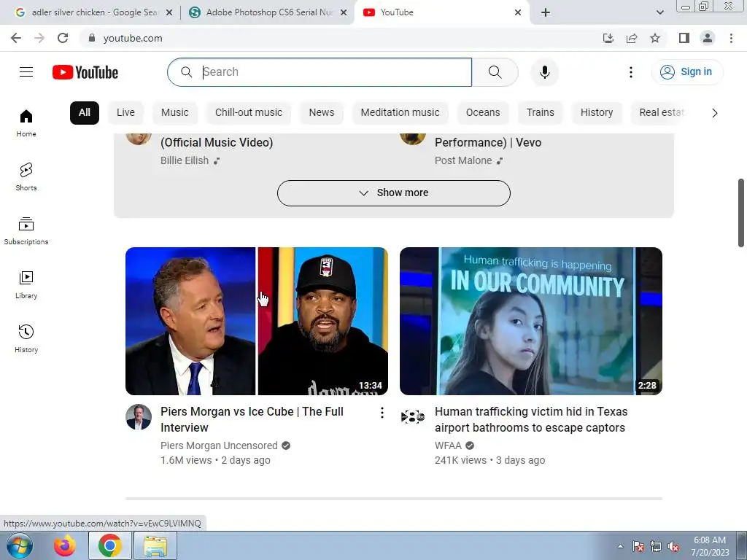Show hidden system tray icons

[620, 547]
